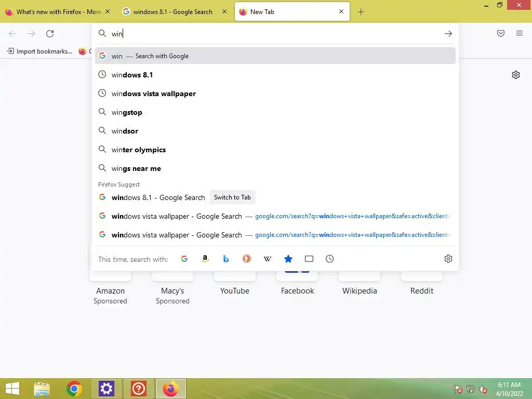Open 'windows 8.1 - Google Search' Firefox Suggest result
The image size is (532, 399).
click(x=275, y=197)
